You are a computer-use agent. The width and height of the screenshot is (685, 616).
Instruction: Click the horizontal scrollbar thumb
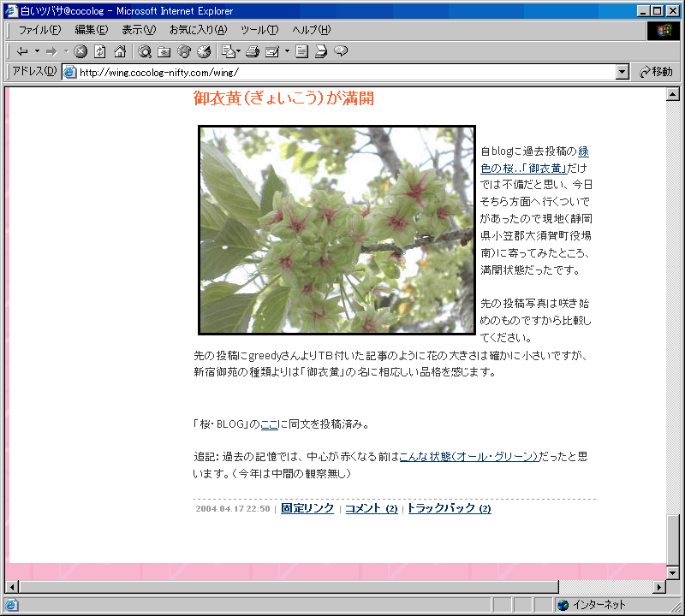coord(289,587)
